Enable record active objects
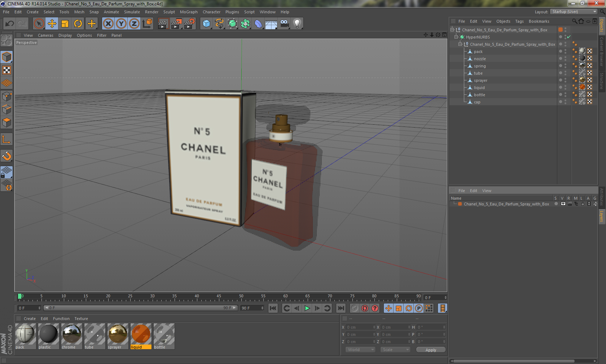This screenshot has width=606, height=364. click(x=355, y=308)
